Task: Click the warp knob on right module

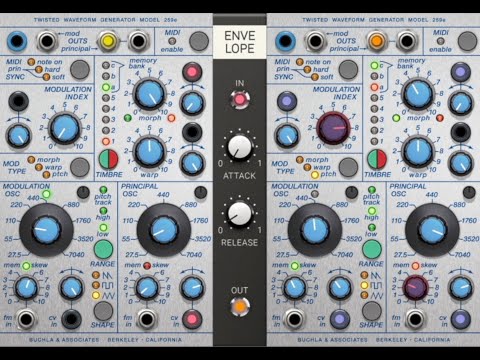Action: tap(418, 151)
